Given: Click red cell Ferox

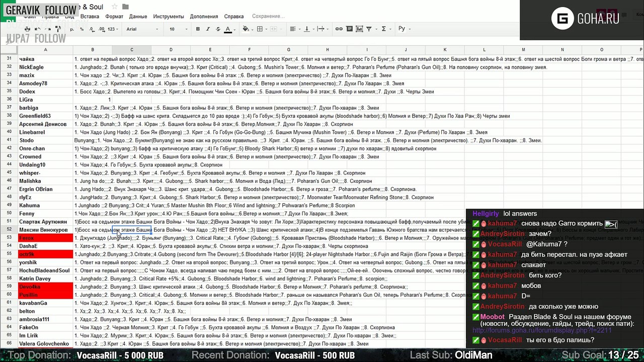Looking at the screenshot, I should 45,238.
